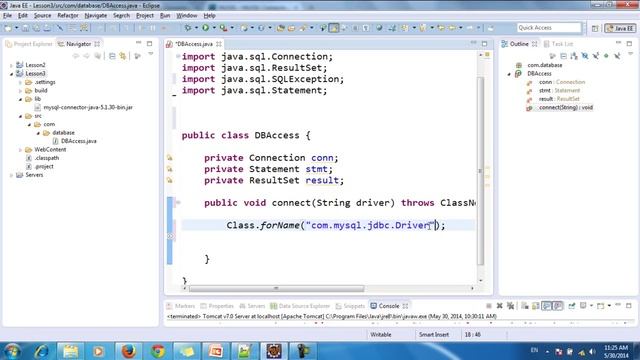This screenshot has width=640, height=360.
Task: Click the Pin Console icon
Action: click(x=572, y=306)
